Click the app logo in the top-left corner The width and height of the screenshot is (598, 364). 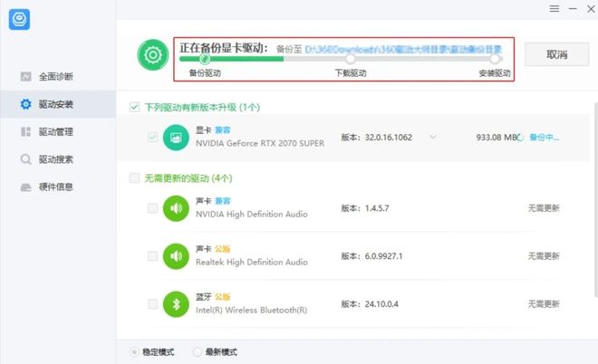click(x=19, y=19)
